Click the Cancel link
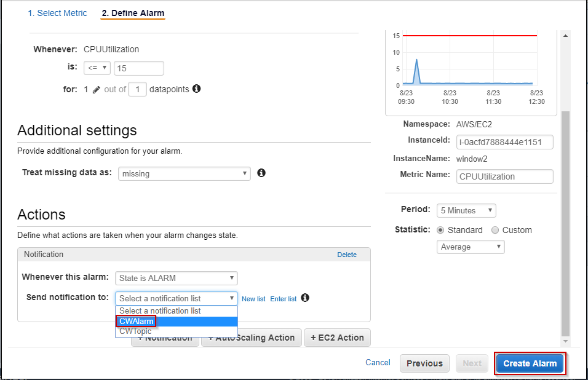Image resolution: width=588 pixels, height=380 pixels. [x=378, y=363]
